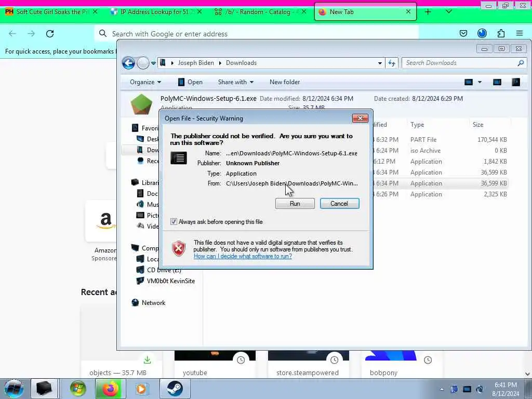532x399 pixels.
Task: Click New folder in Explorer toolbar
Action: coord(285,82)
